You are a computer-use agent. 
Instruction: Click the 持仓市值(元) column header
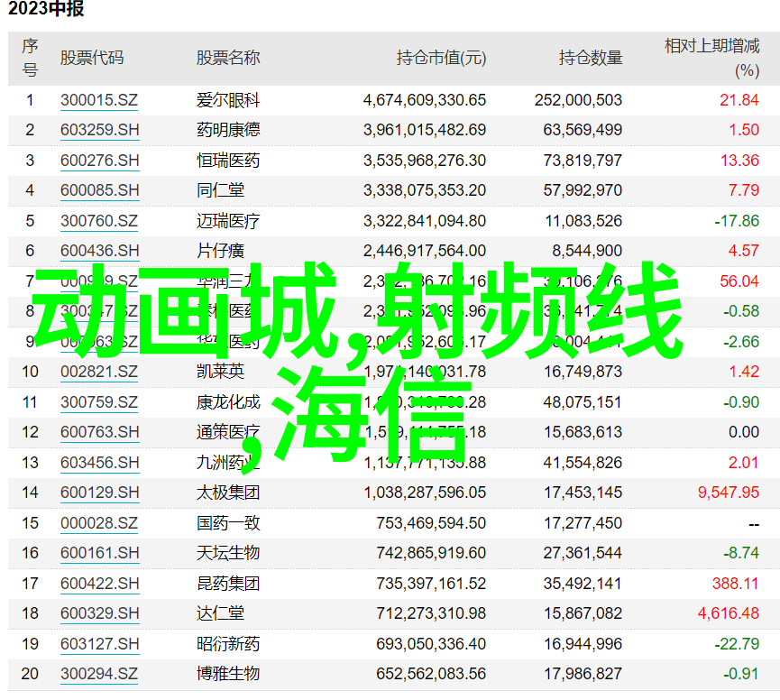click(441, 59)
